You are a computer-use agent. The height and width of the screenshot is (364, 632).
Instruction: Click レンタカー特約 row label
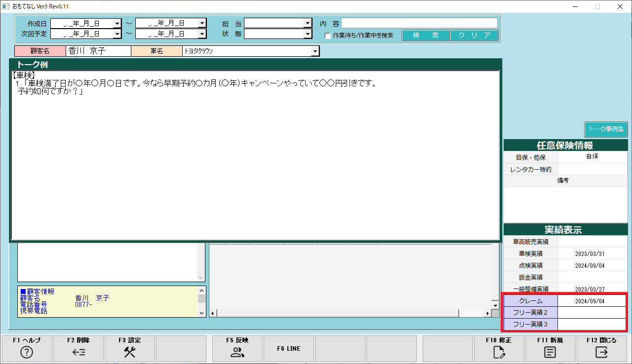[x=531, y=169]
